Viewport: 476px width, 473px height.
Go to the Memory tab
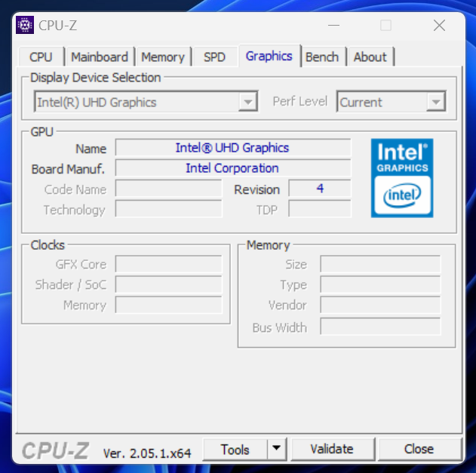(162, 57)
